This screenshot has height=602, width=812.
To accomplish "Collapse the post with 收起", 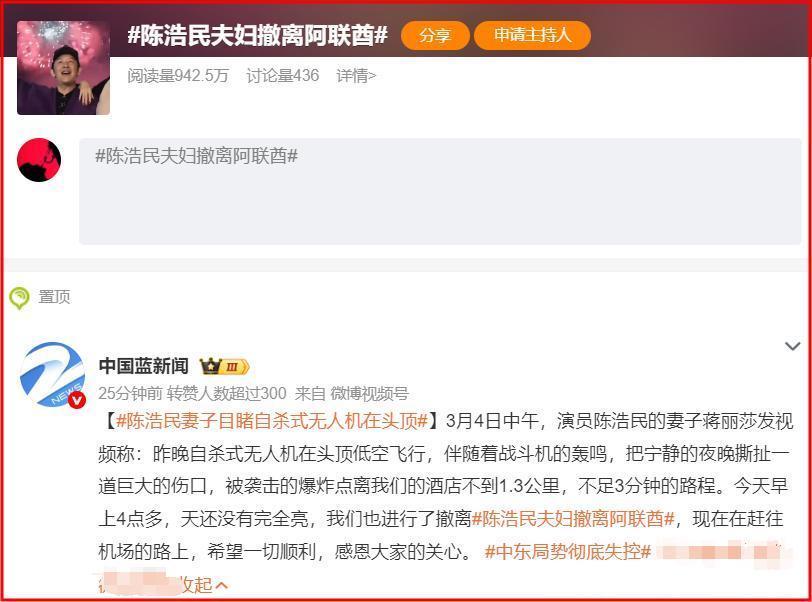I will [202, 585].
